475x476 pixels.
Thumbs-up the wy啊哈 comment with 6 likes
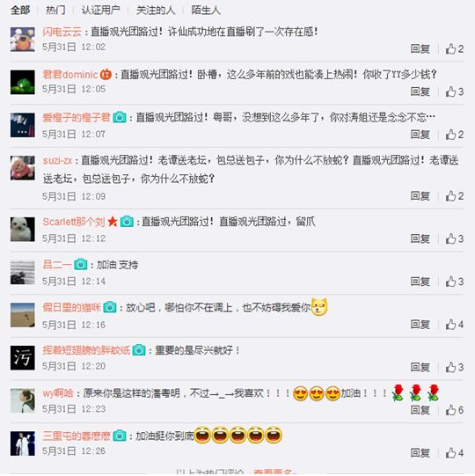click(x=455, y=410)
